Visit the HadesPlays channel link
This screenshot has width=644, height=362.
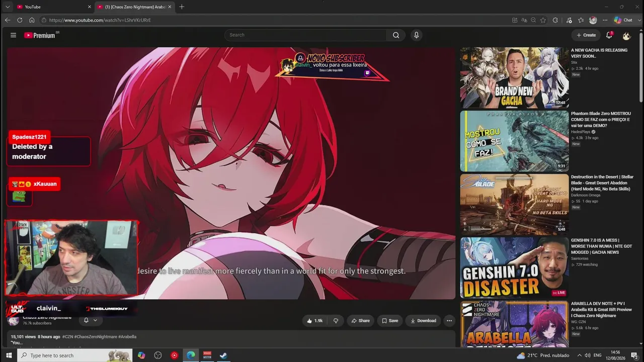click(x=581, y=132)
